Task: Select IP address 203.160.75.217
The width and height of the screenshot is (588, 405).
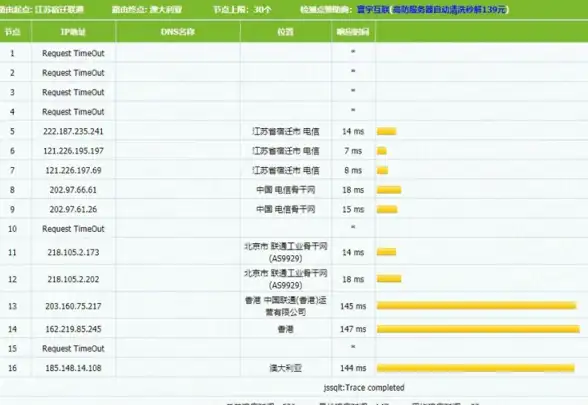Action: point(73,306)
